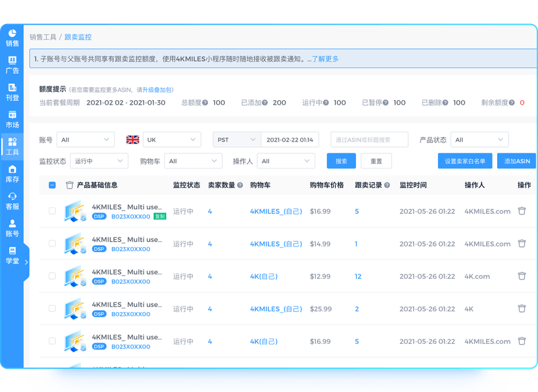Click the help icon next to 已添加
Screen dimensions: 538x392
point(264,103)
